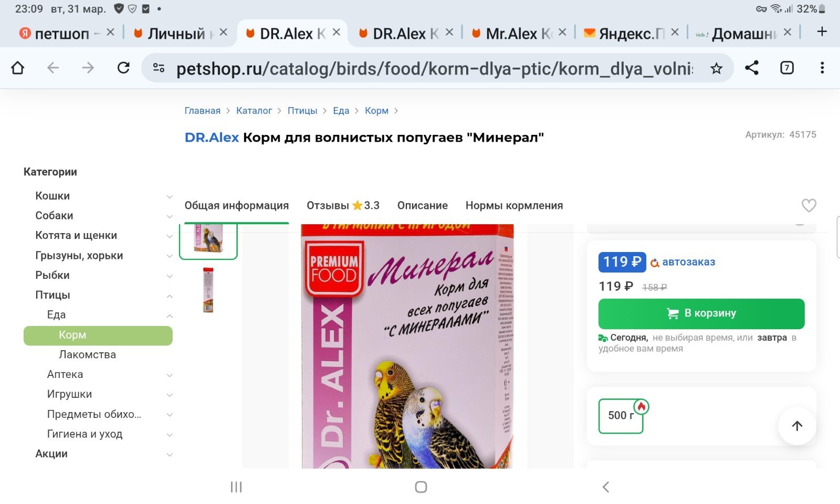Share page via share icon

[x=752, y=68]
